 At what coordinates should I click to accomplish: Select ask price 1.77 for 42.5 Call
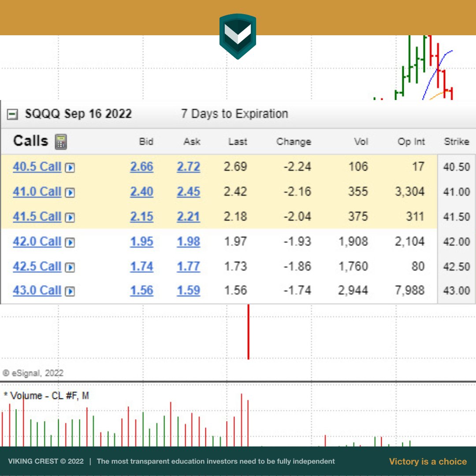point(189,266)
